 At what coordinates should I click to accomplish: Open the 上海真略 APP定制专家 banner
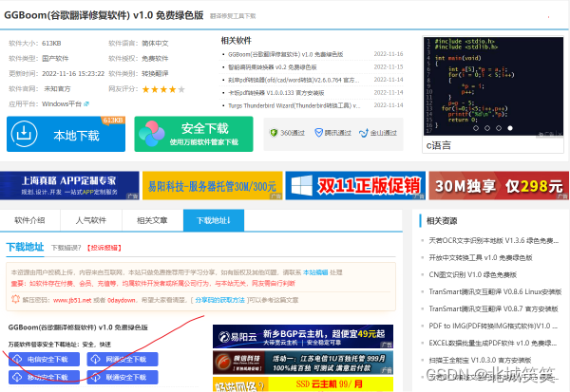[69, 186]
